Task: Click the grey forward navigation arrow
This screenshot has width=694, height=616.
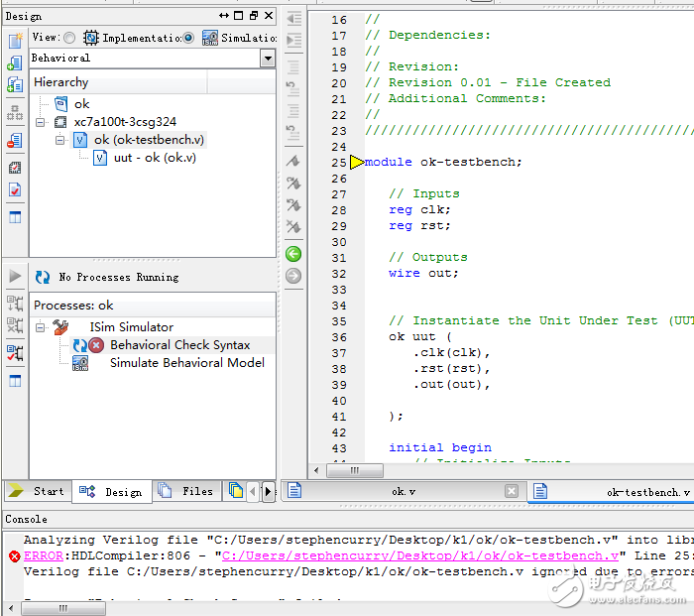Action: point(293,276)
